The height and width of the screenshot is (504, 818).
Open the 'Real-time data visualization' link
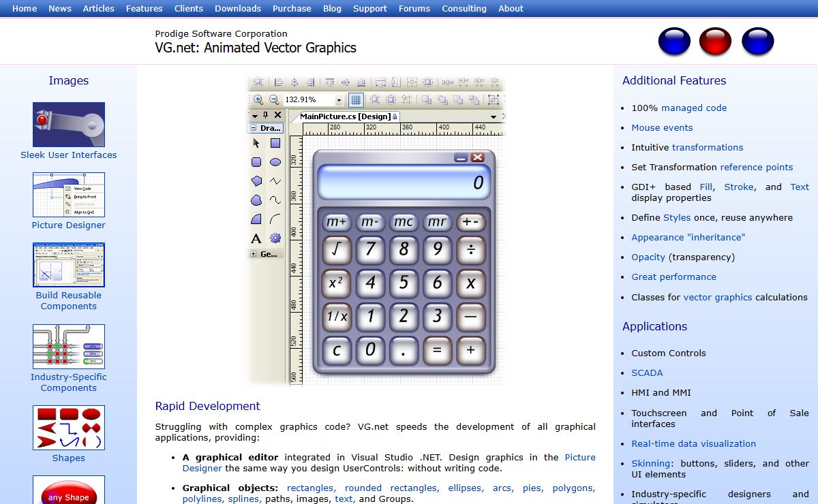tap(693, 443)
